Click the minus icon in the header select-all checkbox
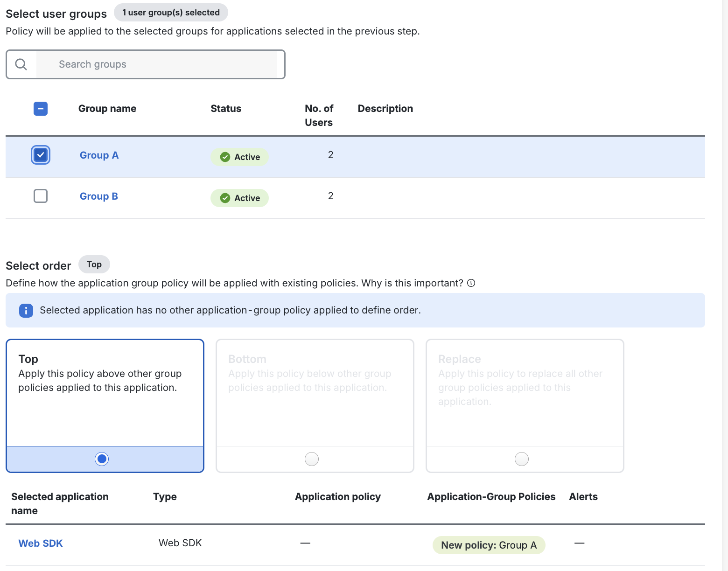The height and width of the screenshot is (571, 728). click(41, 108)
